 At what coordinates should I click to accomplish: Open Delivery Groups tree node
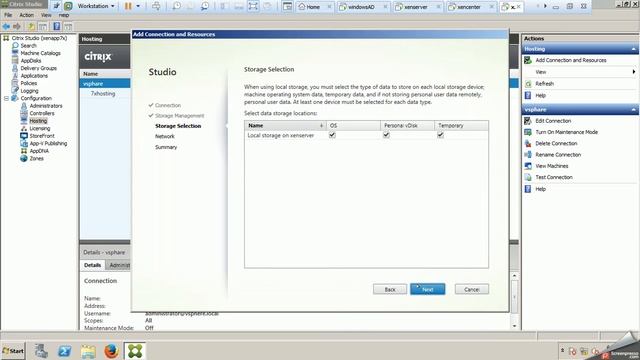[x=38, y=68]
